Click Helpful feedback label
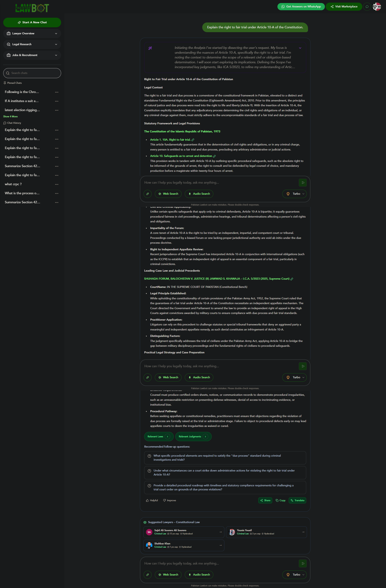 [154, 501]
